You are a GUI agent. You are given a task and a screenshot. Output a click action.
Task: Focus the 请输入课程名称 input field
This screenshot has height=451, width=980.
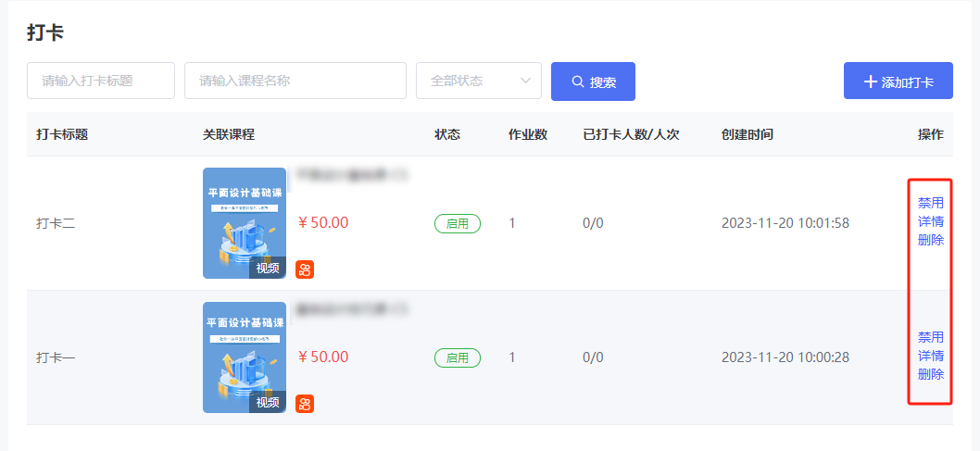click(x=295, y=81)
